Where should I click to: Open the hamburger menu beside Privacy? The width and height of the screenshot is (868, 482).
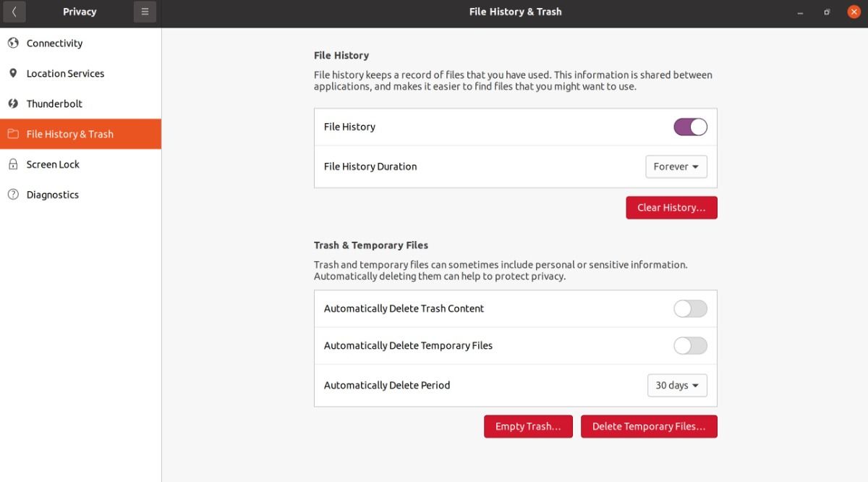[x=145, y=12]
